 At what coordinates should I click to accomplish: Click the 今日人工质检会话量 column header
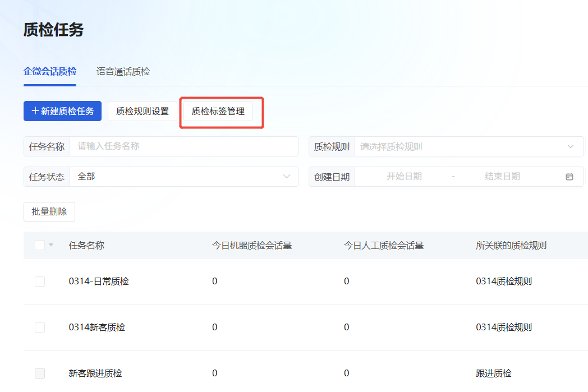(x=384, y=246)
